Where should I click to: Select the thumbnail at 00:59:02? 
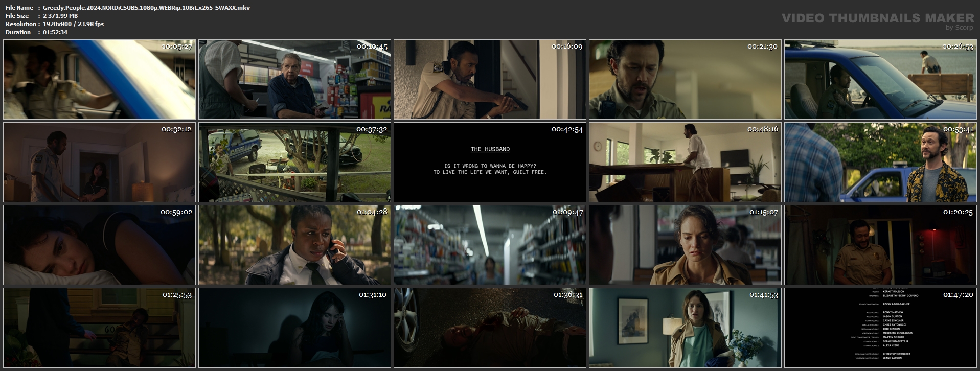click(x=99, y=245)
